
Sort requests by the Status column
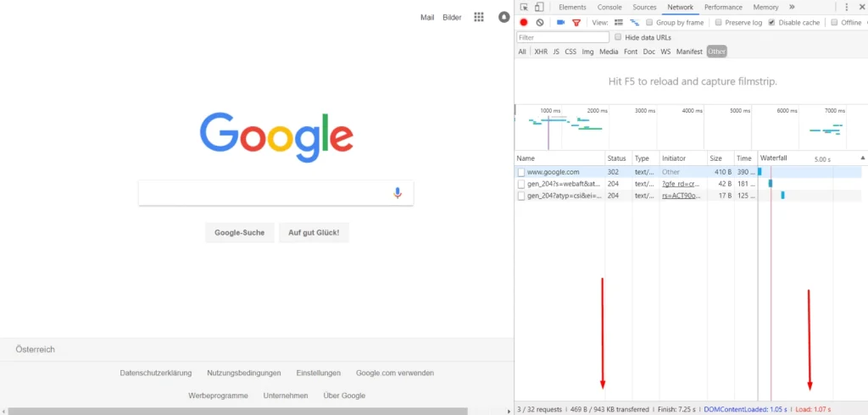click(618, 158)
